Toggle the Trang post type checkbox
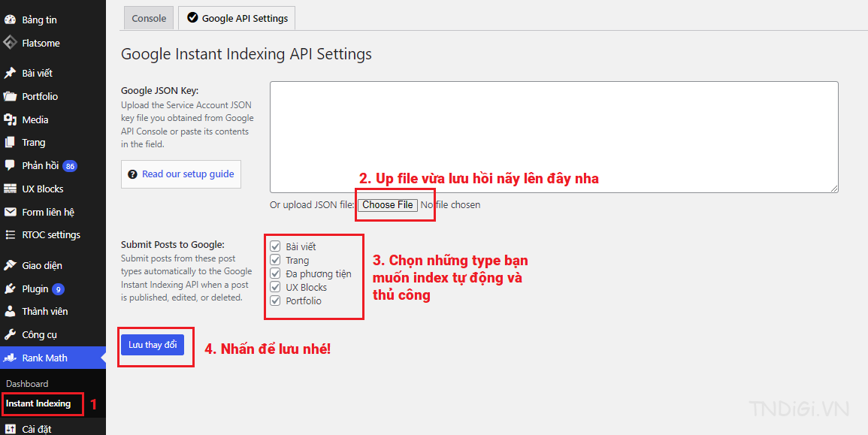 coord(275,259)
